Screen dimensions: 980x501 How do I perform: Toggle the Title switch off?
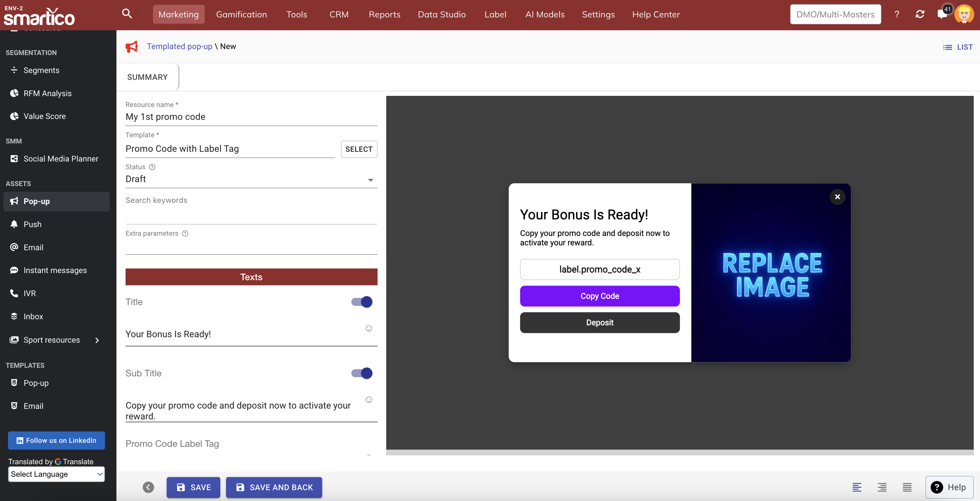click(361, 302)
